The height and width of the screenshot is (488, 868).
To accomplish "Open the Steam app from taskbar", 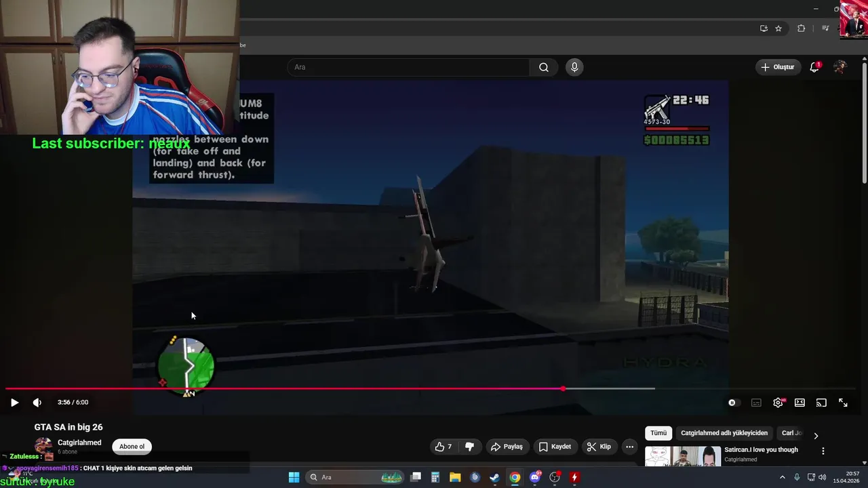I will (495, 477).
